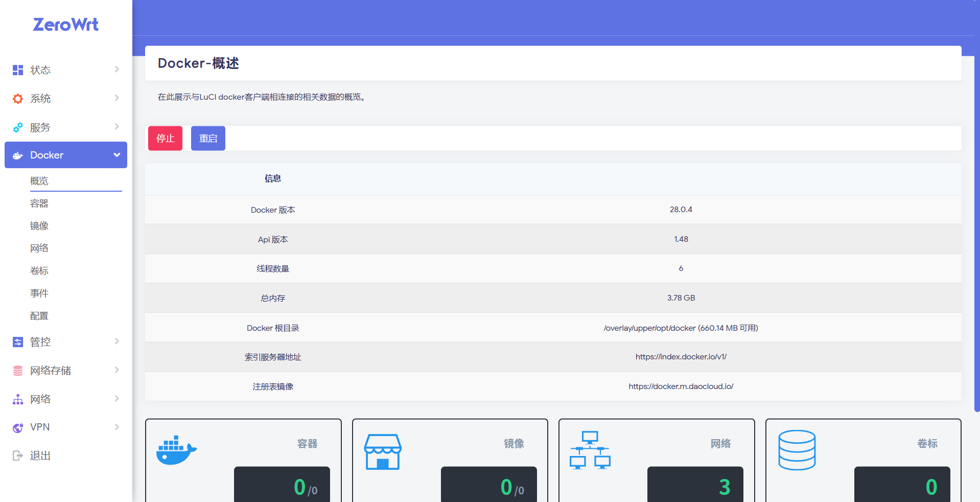Image resolution: width=980 pixels, height=502 pixels.
Task: Click the 线程数量 row label
Action: coord(273,269)
